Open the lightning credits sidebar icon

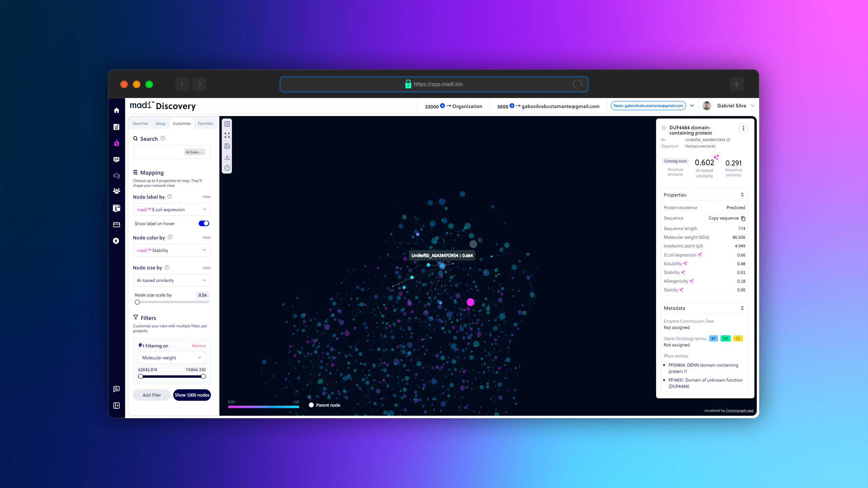pyautogui.click(x=116, y=241)
